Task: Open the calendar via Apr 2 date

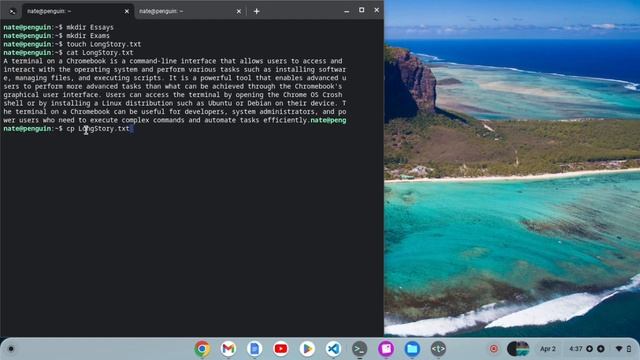Action: pos(548,349)
